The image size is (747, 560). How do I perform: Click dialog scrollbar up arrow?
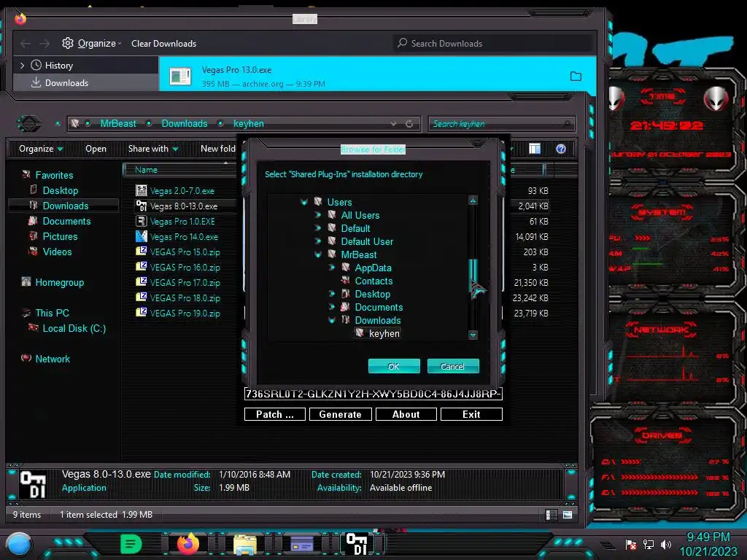[x=473, y=201]
